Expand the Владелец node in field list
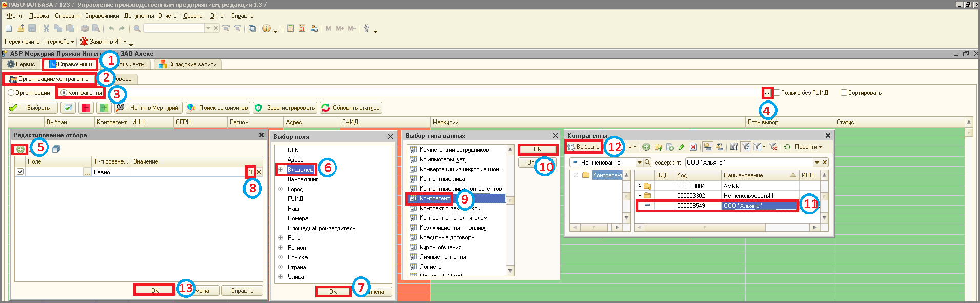The image size is (980, 303). (x=280, y=169)
